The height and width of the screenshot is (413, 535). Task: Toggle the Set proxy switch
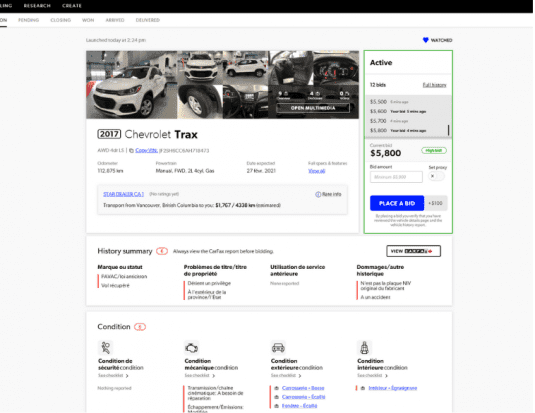pyautogui.click(x=436, y=176)
